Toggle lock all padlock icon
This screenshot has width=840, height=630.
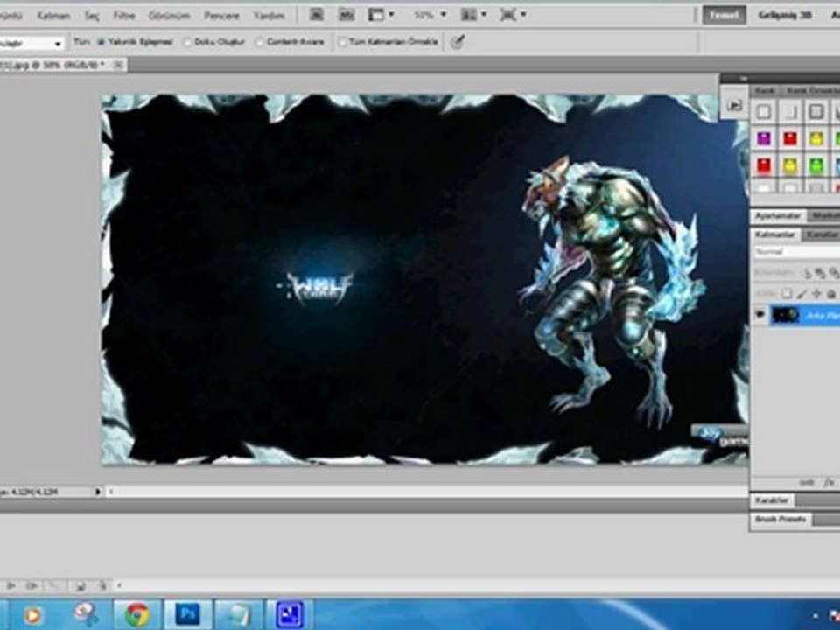(x=831, y=294)
